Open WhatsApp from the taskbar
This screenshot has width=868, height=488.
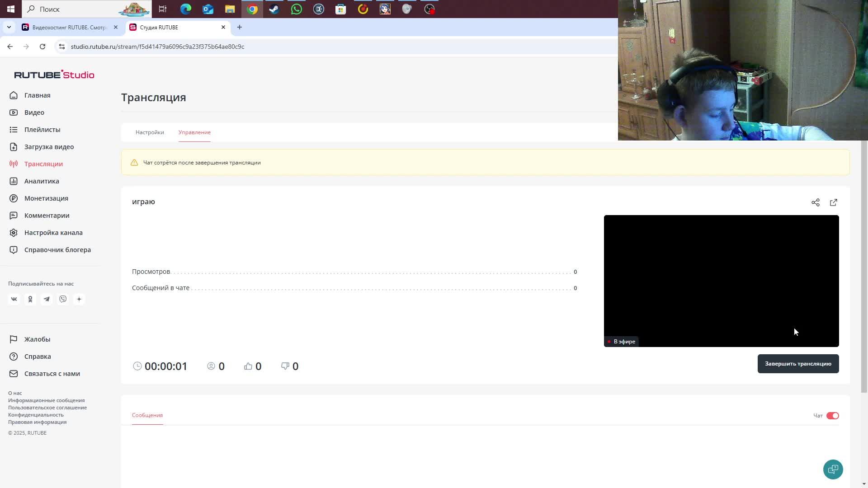click(297, 9)
